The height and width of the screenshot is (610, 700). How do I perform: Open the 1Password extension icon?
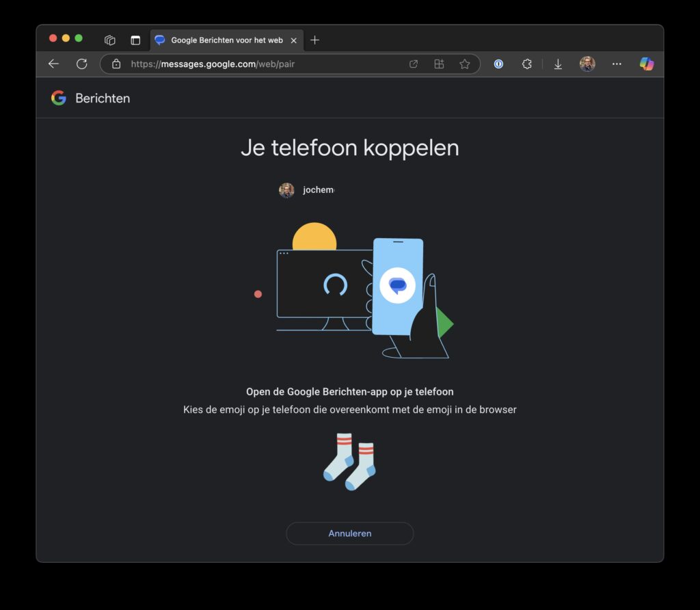[x=498, y=64]
